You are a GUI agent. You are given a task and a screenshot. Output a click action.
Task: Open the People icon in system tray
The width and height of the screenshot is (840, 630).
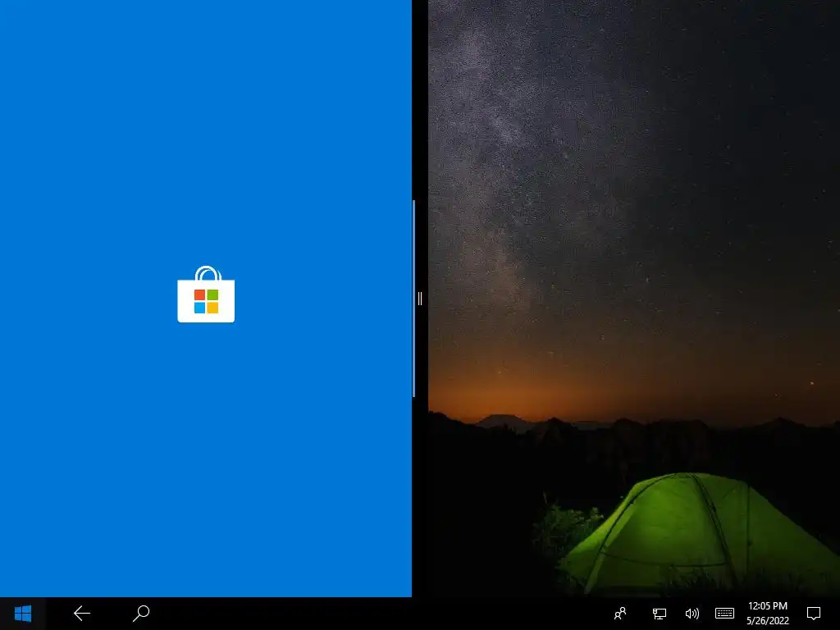click(x=620, y=614)
